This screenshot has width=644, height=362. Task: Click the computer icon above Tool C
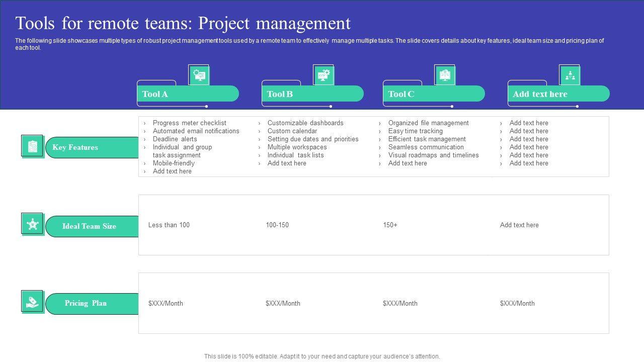(445, 75)
